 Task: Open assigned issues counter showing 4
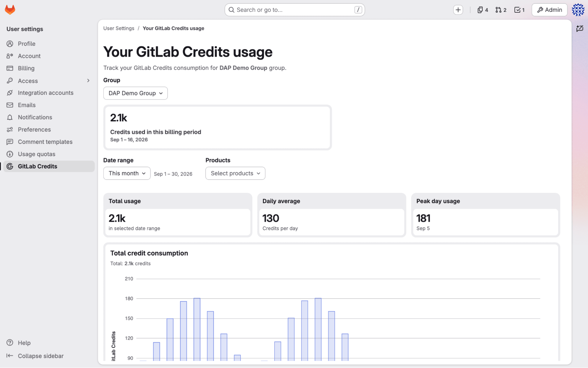(x=483, y=10)
